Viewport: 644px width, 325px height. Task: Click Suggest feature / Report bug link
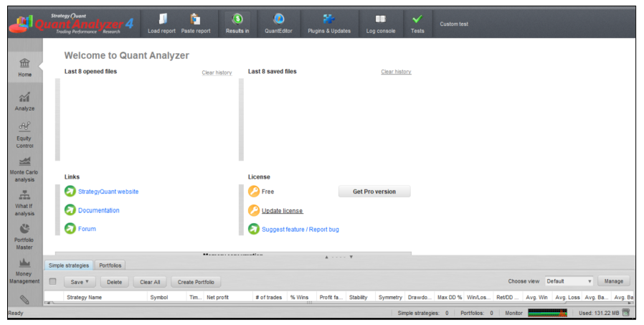pyautogui.click(x=300, y=230)
